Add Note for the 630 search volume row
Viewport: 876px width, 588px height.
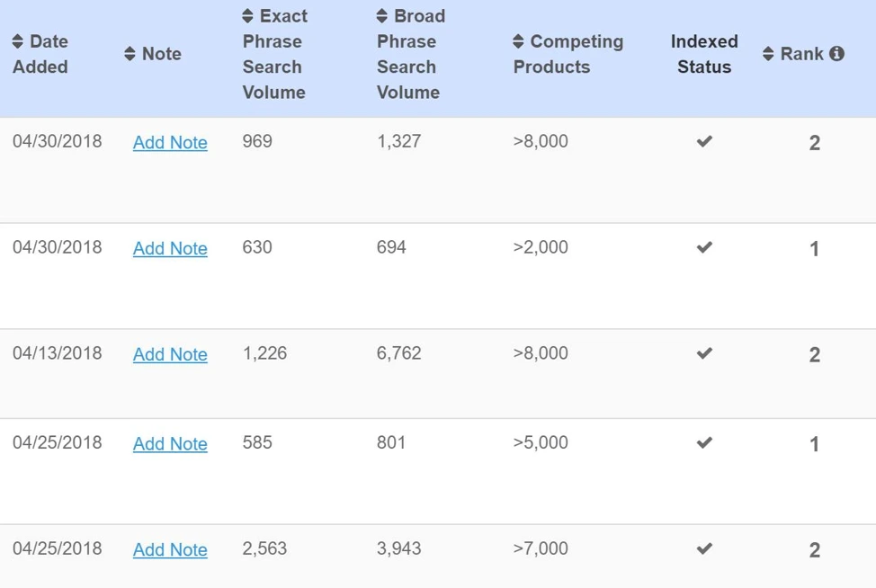[170, 248]
